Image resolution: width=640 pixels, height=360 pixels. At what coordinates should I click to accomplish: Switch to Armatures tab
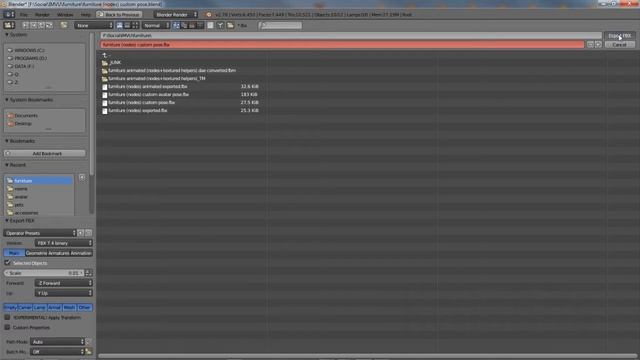(x=59, y=253)
